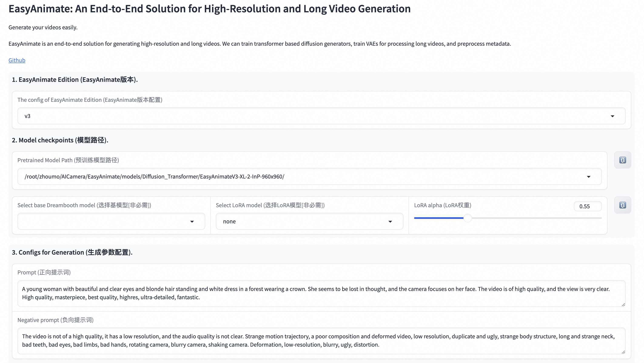Click the EasyAnimate Edition field showing v3
644x363 pixels.
321,116
